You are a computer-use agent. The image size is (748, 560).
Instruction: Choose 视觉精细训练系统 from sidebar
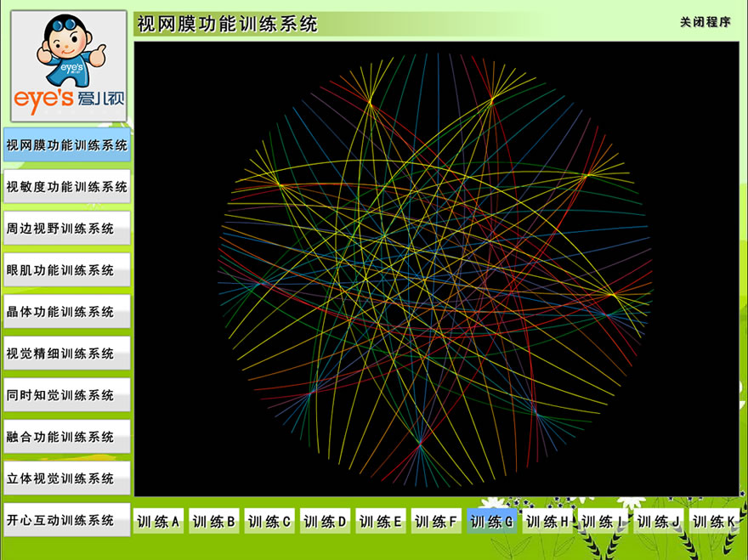[x=67, y=353]
